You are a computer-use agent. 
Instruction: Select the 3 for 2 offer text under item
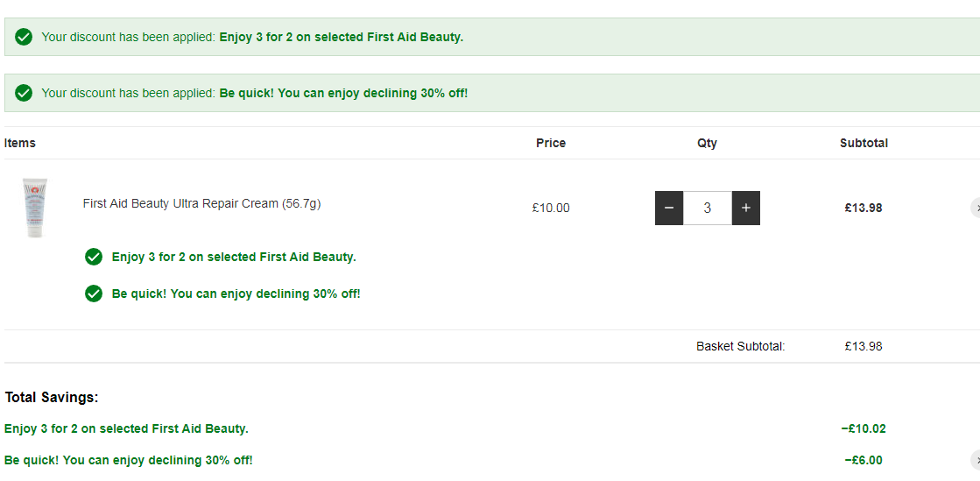pyautogui.click(x=234, y=257)
